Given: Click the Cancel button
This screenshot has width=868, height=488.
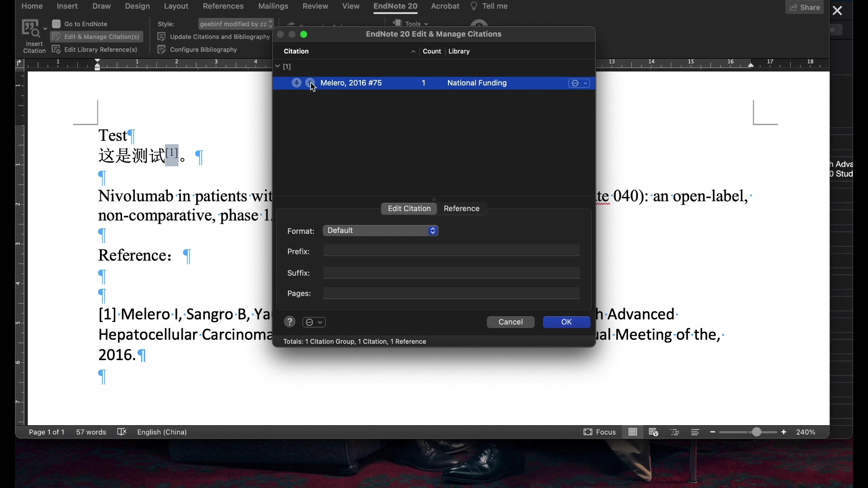Looking at the screenshot, I should click(x=510, y=322).
